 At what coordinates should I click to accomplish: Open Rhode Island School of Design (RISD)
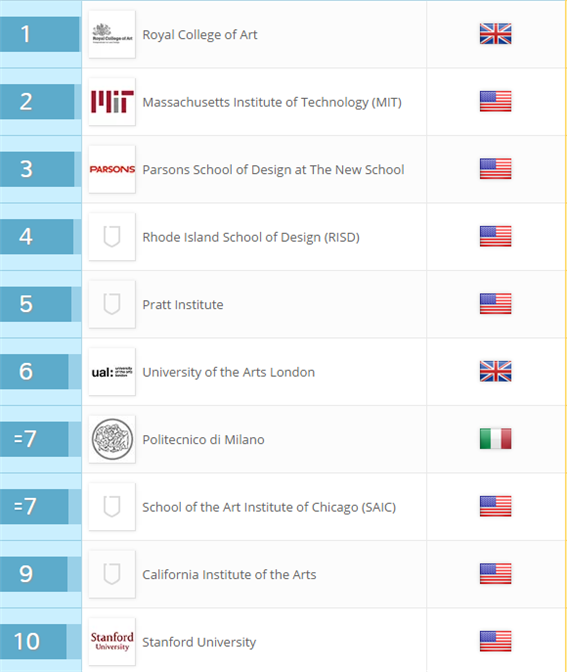click(x=251, y=237)
